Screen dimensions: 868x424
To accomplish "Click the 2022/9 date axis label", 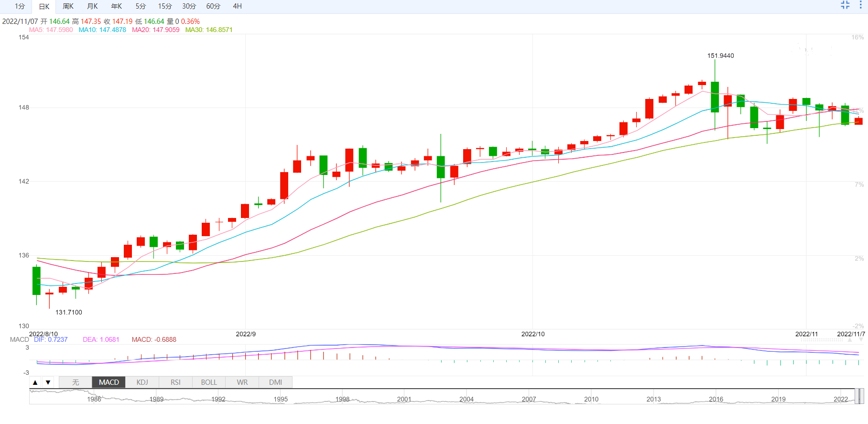I will coord(246,334).
